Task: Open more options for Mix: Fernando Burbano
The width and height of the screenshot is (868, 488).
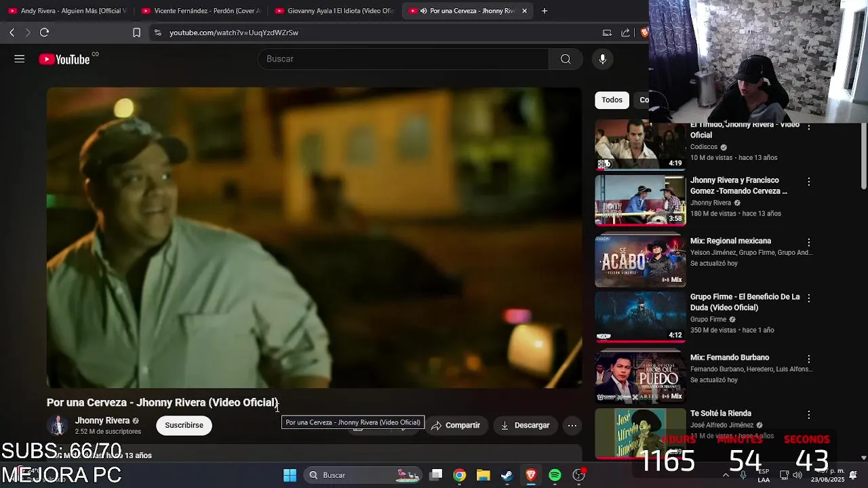Action: tap(808, 359)
